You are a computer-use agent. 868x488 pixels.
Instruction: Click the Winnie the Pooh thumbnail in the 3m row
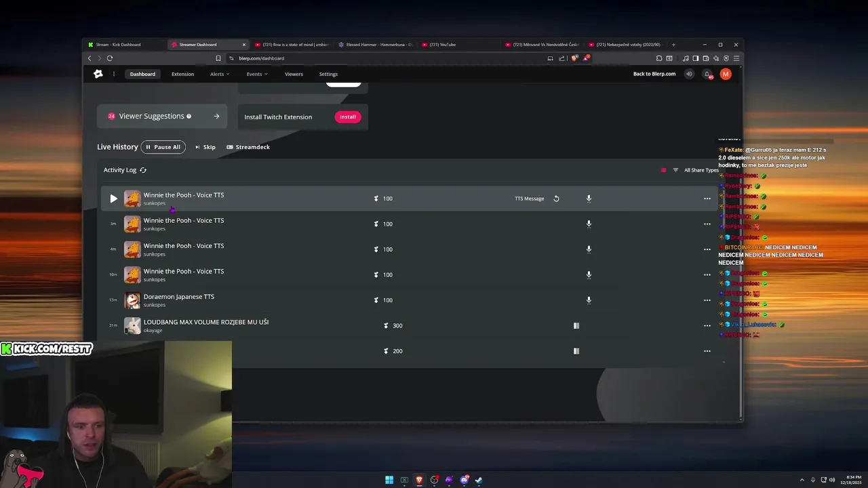[x=132, y=224]
